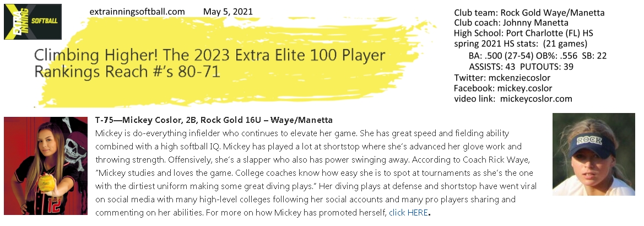
Task: Open the extrainningsoftball.com site text
Action: tap(137, 12)
